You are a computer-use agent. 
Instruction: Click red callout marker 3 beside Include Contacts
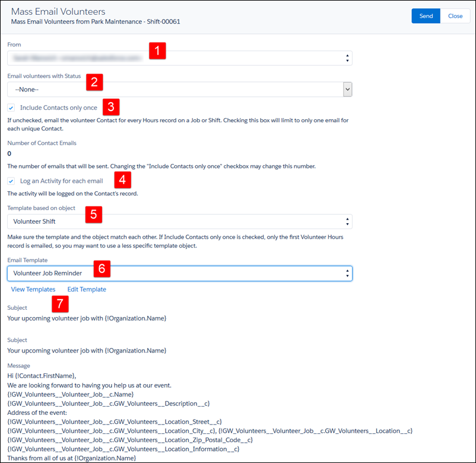[111, 106]
